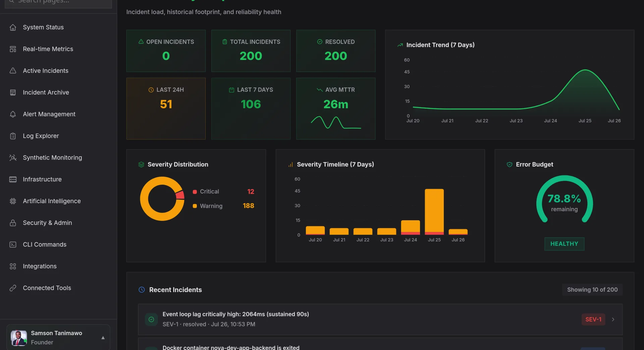Open the Open Incidents stat card
Image resolution: width=644 pixels, height=350 pixels.
(x=166, y=51)
